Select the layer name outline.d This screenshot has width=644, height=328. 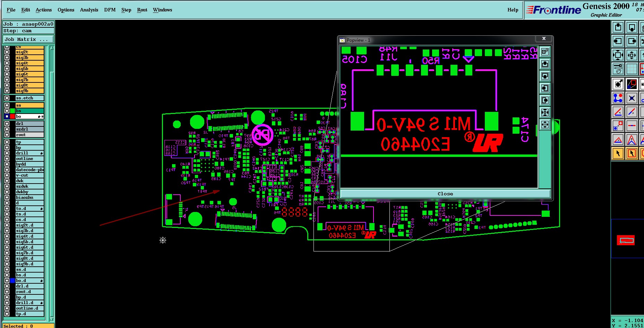30,308
